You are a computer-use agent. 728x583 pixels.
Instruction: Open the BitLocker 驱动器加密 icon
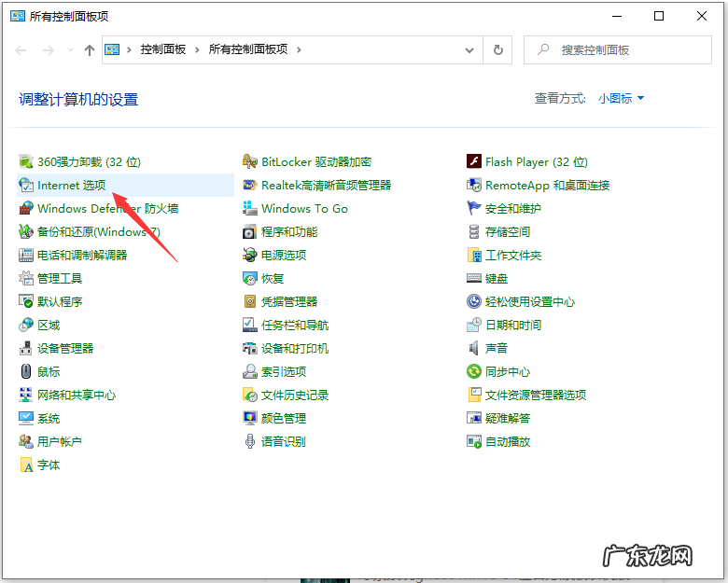click(x=250, y=162)
